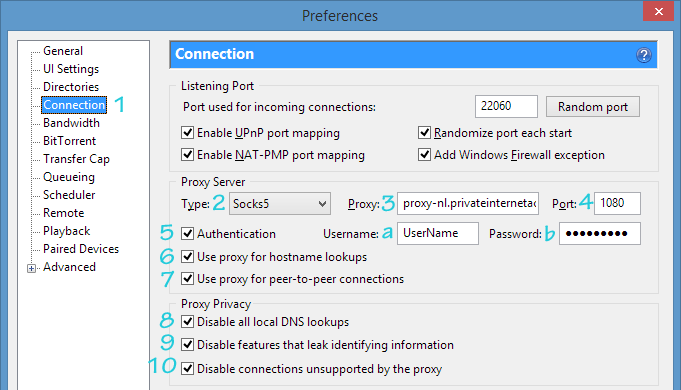Open the Directories preferences page
The width and height of the screenshot is (681, 390).
coord(71,87)
